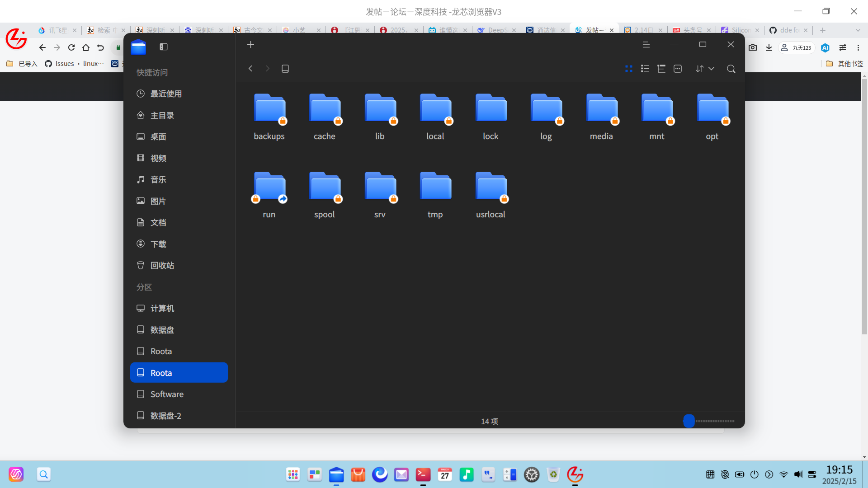Open system settings gear in dock
868x488 pixels.
pyautogui.click(x=532, y=474)
